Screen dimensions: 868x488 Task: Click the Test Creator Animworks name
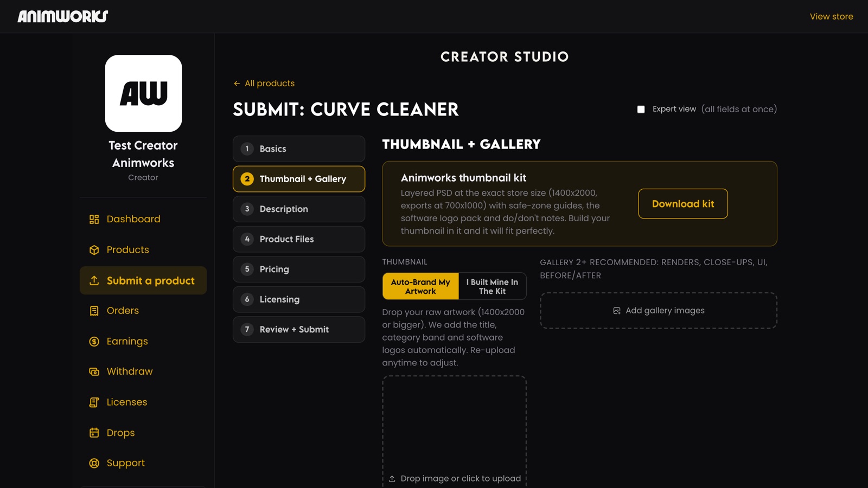point(143,154)
